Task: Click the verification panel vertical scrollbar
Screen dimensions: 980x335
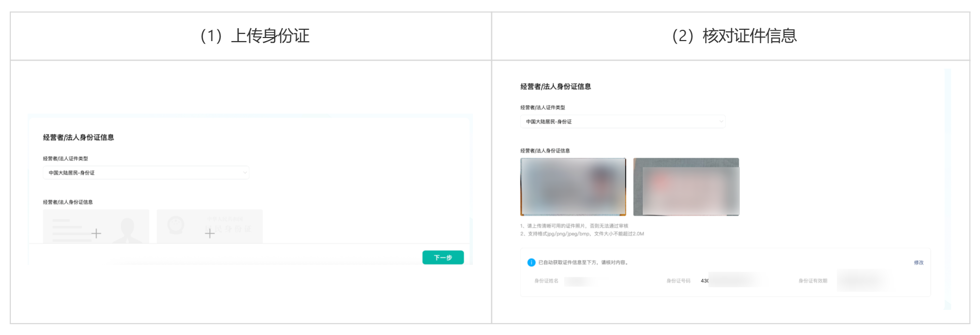Action: (x=948, y=189)
